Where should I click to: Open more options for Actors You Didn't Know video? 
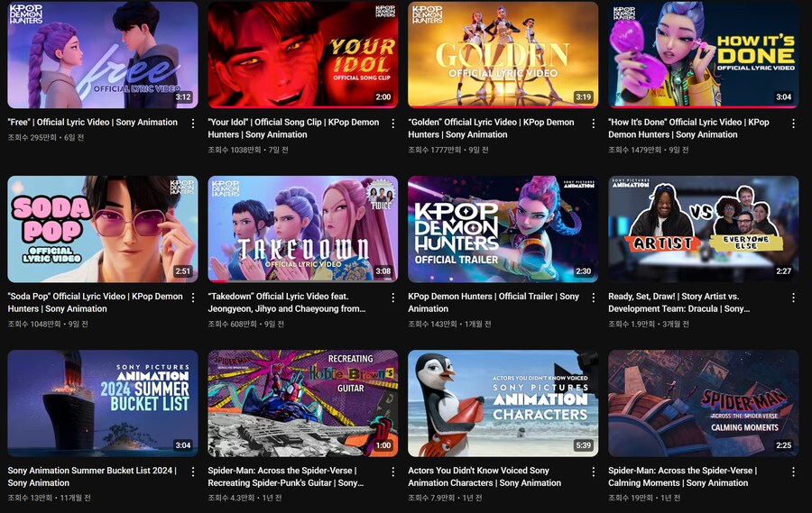point(593,472)
